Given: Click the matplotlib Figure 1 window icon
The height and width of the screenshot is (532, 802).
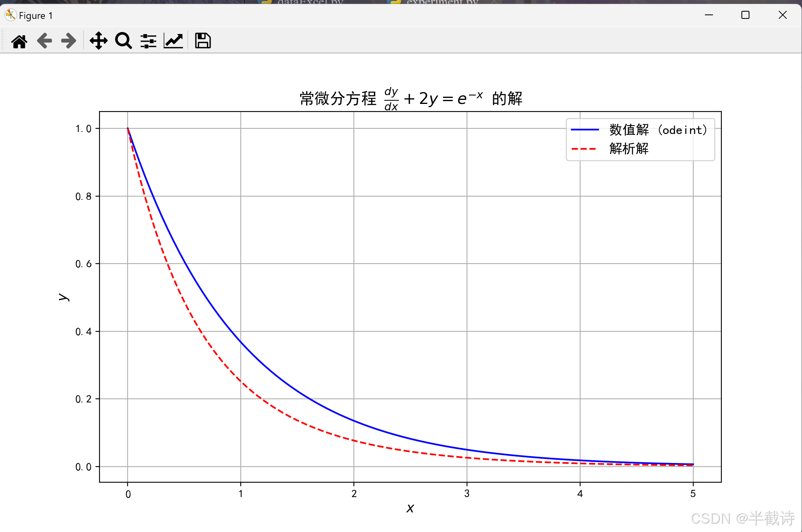Looking at the screenshot, I should tap(10, 15).
